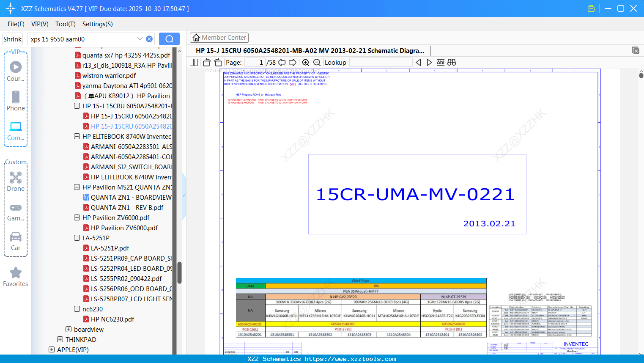Rotate page clockwise
The width and height of the screenshot is (644, 363).
(x=218, y=62)
